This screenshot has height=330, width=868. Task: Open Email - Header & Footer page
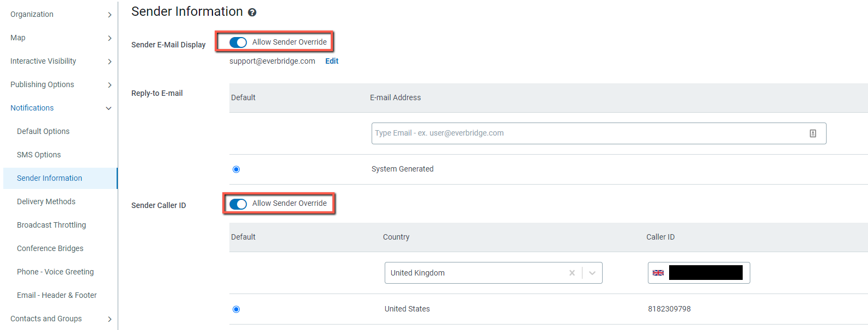(57, 295)
